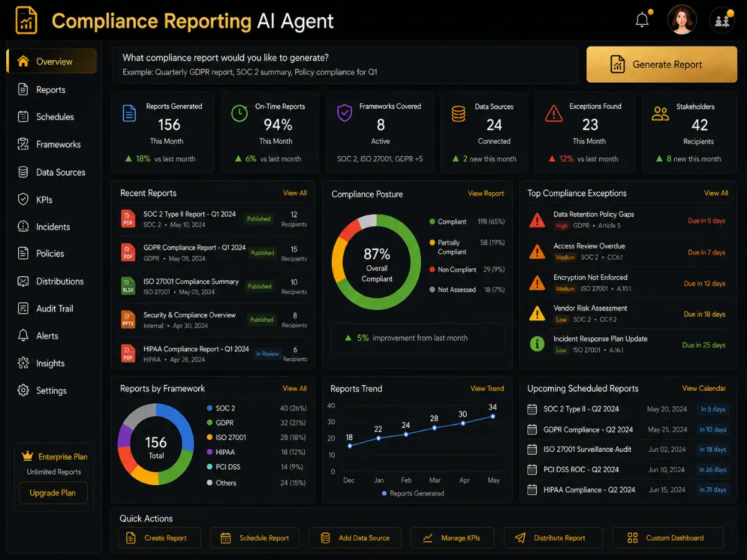Image resolution: width=747 pixels, height=560 pixels.
Task: Click calendar icon for PCI DSS ROC - Q2 2024
Action: pyautogui.click(x=532, y=470)
